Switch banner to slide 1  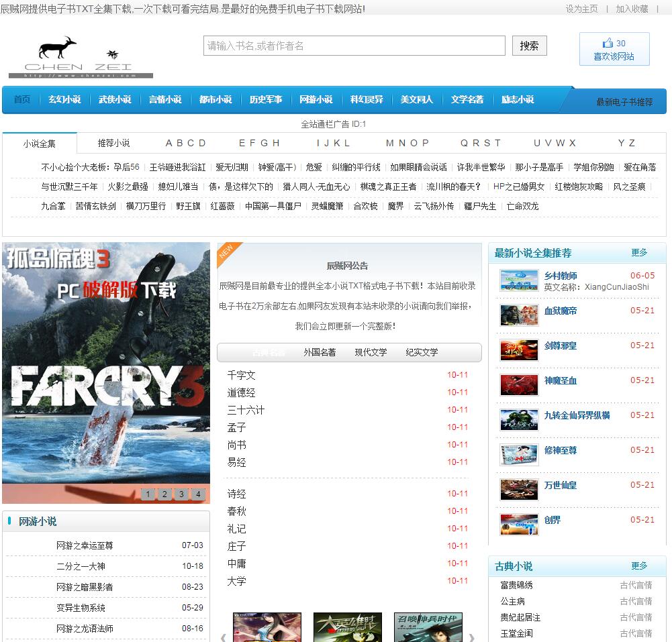[x=148, y=494]
